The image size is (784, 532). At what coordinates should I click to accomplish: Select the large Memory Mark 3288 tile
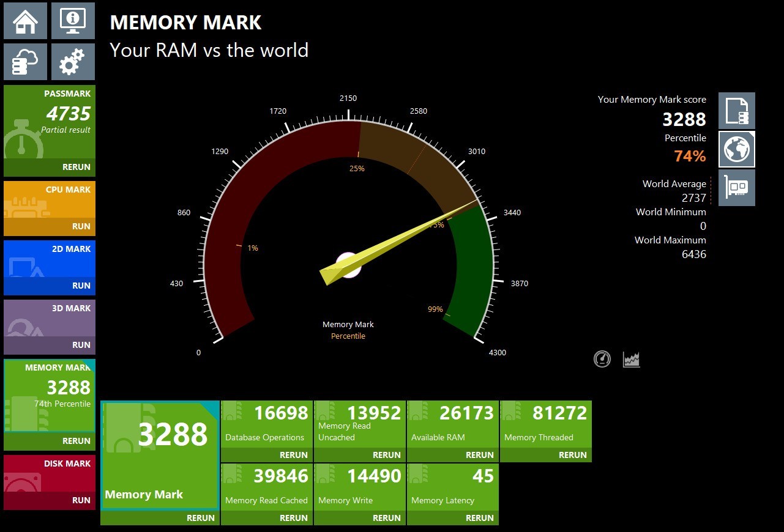click(x=160, y=456)
